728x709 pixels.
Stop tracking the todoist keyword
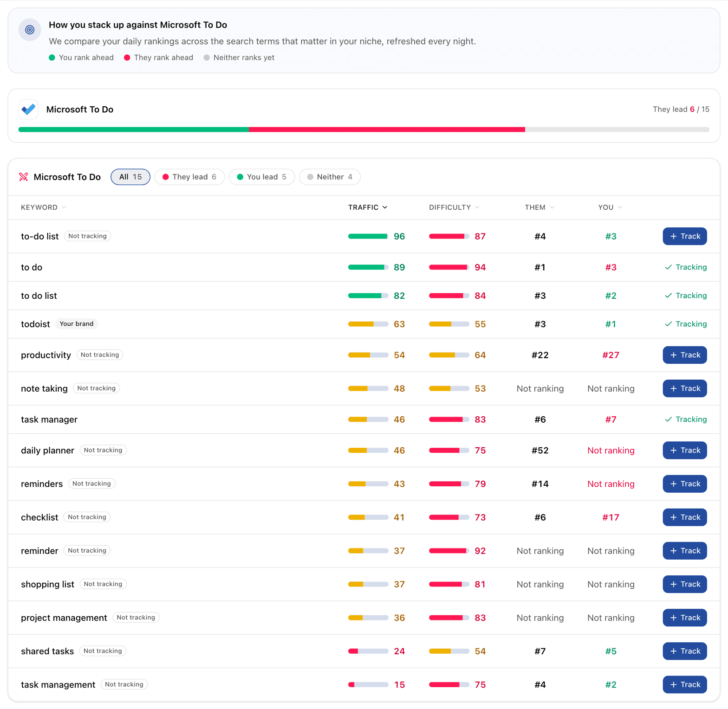pyautogui.click(x=686, y=324)
